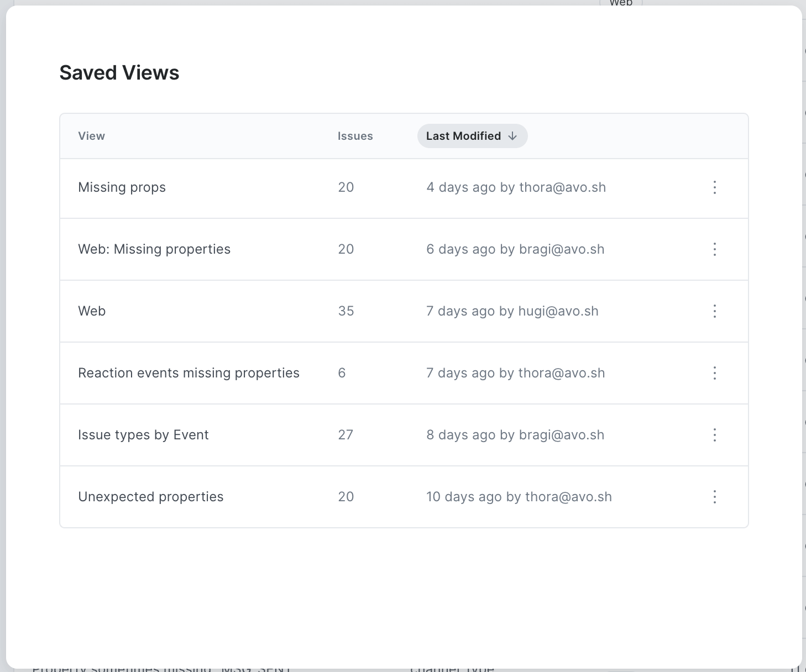Toggle sort direction on the Last Modified column
This screenshot has height=672, width=806.
tap(472, 136)
